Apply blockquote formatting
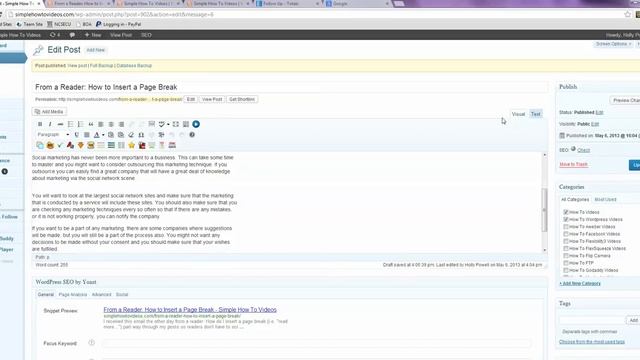This screenshot has width=640, height=360. 91,124
